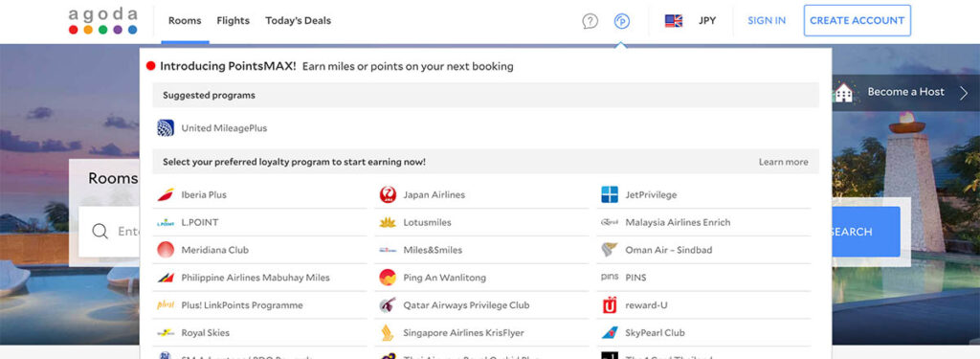Click the United MileagePlus logo icon
980x359 pixels.
coord(166,128)
